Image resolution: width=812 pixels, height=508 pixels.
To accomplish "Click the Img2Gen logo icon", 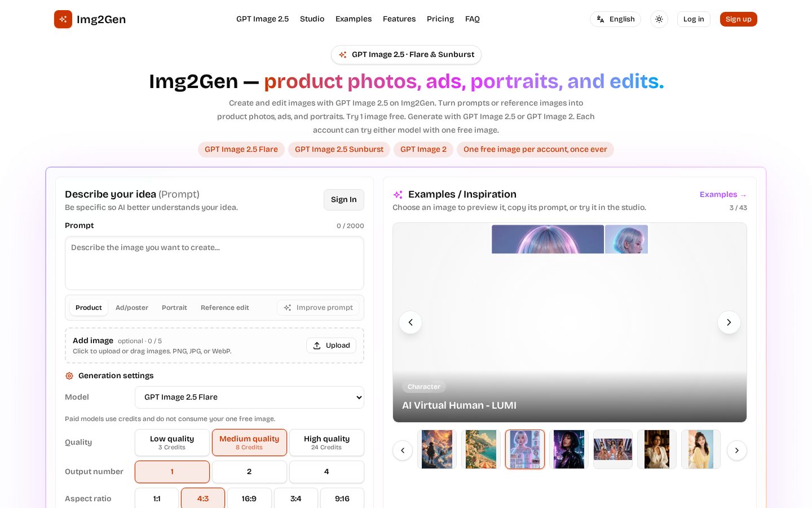I will 63,19.
